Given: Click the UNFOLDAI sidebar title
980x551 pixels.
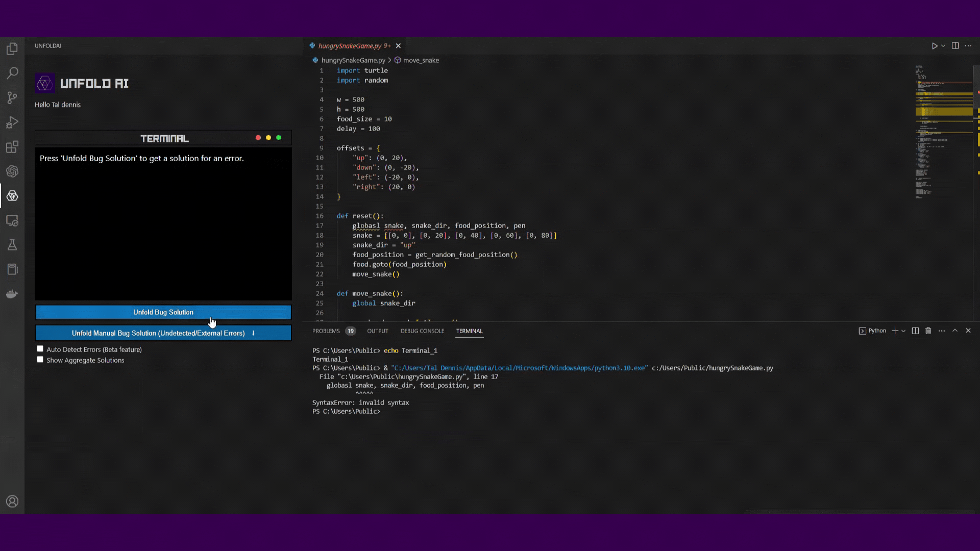Looking at the screenshot, I should pos(48,46).
